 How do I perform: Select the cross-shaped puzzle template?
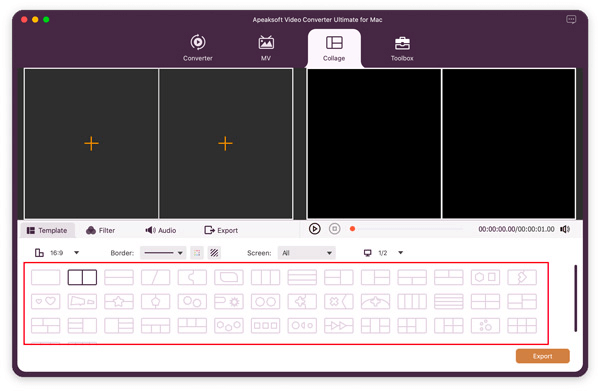[x=302, y=301]
